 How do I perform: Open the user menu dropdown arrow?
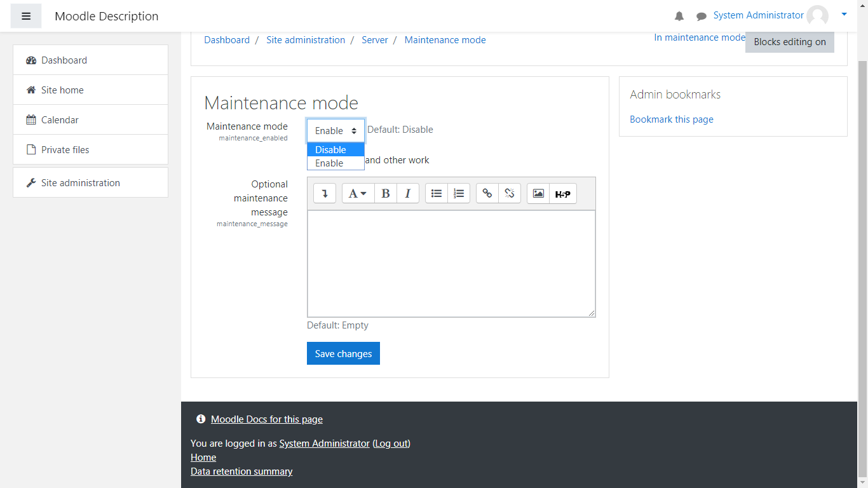point(844,14)
